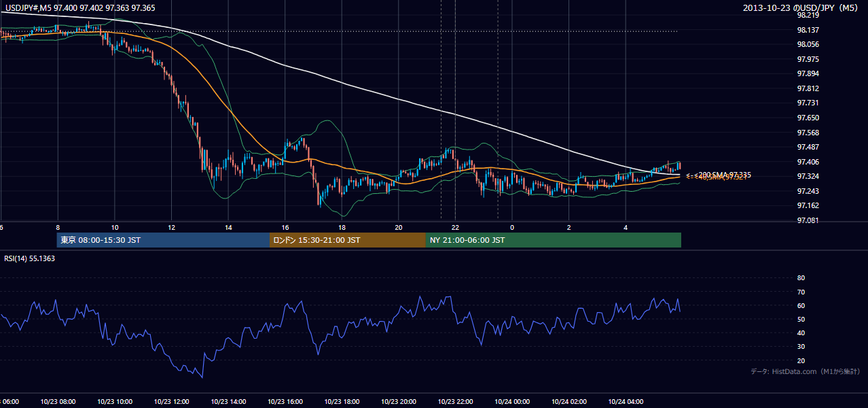Select the ロンドン 15:30-21:00 JST session bar
Screen dimensions: 868x408
tap(348, 240)
